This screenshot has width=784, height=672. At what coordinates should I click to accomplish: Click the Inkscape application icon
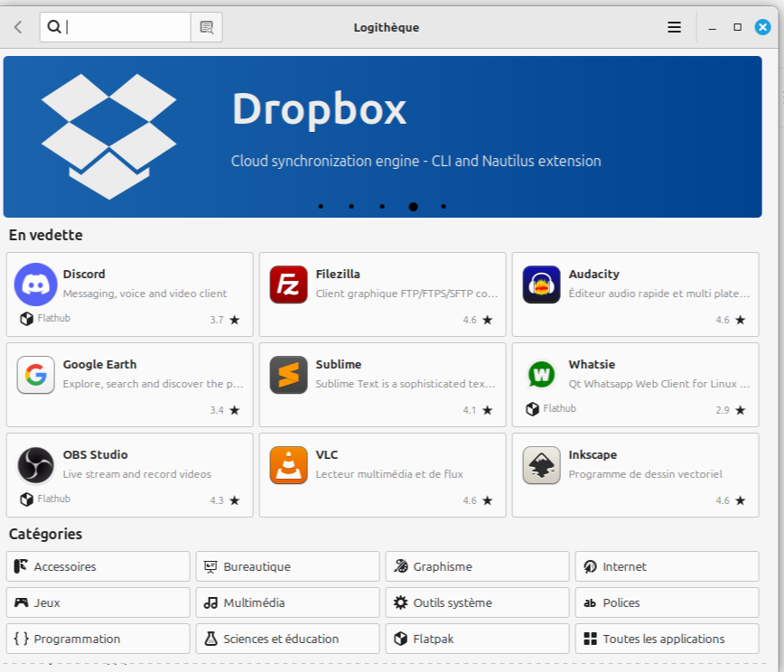click(541, 465)
